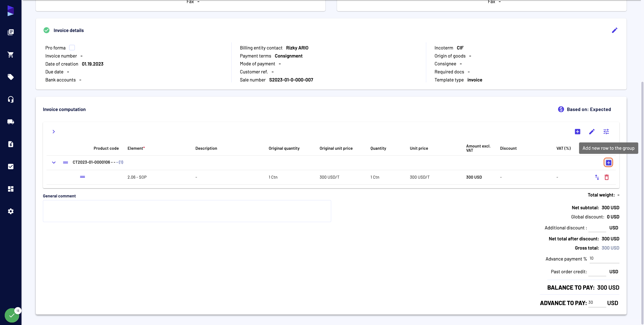
Task: Click the Past order credit input
Action: click(x=597, y=272)
